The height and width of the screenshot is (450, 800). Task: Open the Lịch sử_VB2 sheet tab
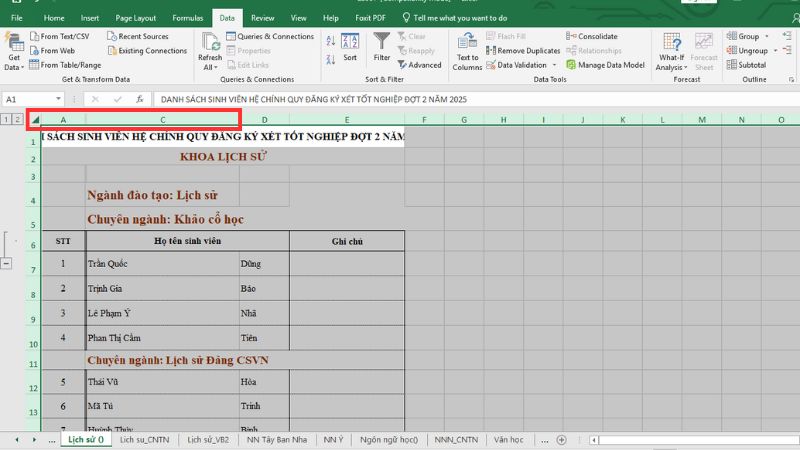point(208,439)
